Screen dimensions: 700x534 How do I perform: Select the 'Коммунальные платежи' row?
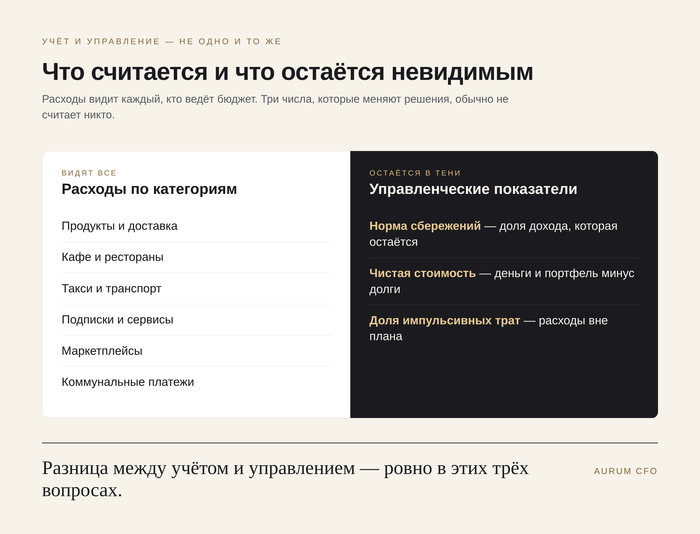pyautogui.click(x=196, y=382)
